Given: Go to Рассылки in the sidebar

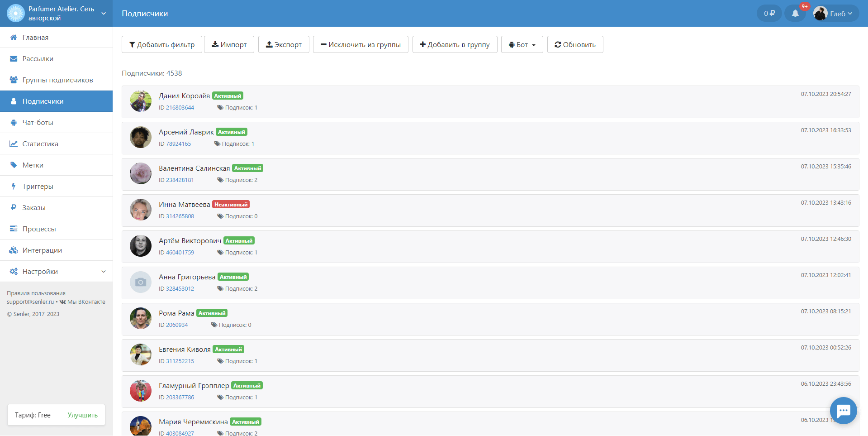Looking at the screenshot, I should (x=56, y=58).
